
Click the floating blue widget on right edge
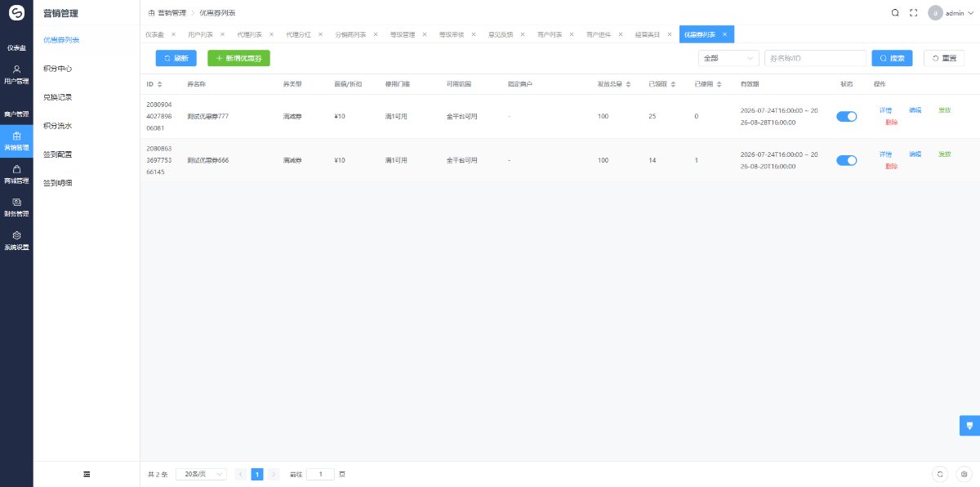point(969,426)
